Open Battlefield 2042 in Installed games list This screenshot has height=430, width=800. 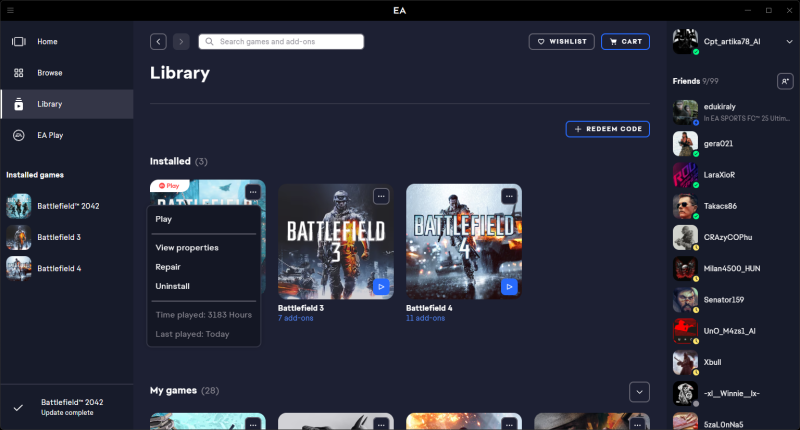pos(67,206)
